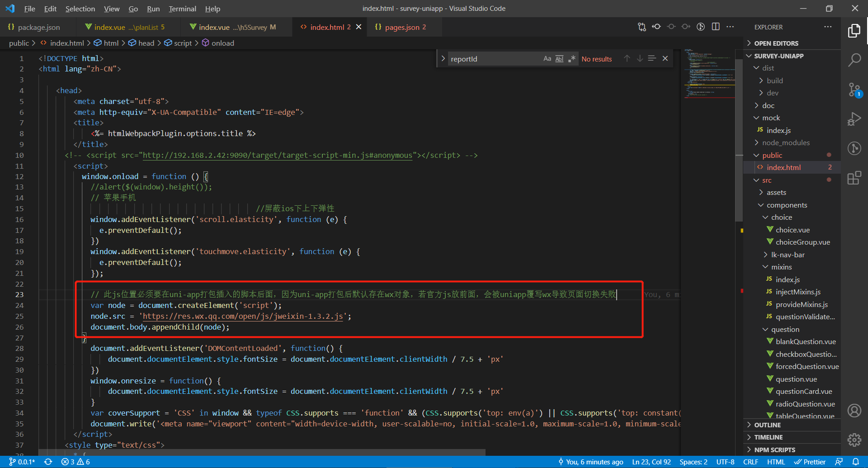This screenshot has height=468, width=868.
Task: Click the onload breadcrumb item
Action: (218, 43)
